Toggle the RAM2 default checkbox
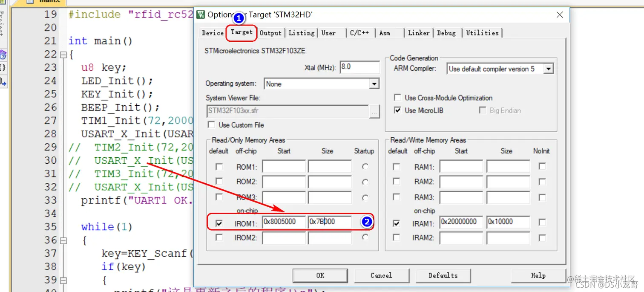 [397, 182]
